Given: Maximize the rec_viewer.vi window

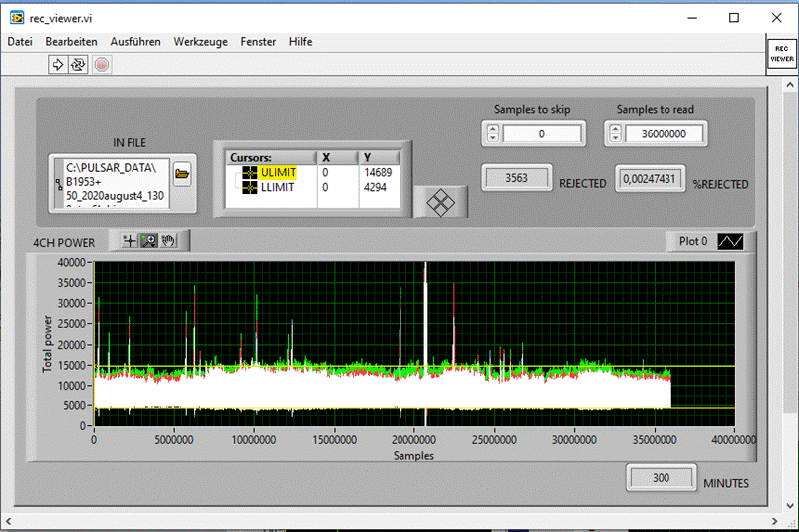Looking at the screenshot, I should pyautogui.click(x=734, y=18).
